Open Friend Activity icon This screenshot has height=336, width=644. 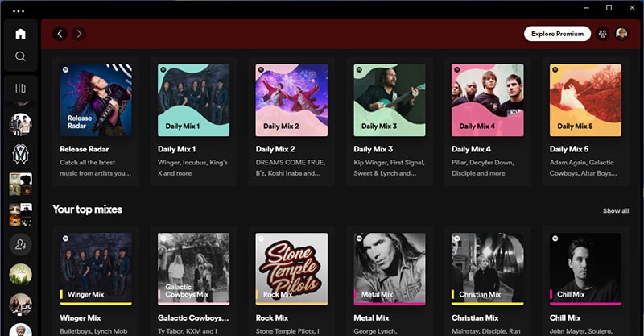[x=602, y=34]
